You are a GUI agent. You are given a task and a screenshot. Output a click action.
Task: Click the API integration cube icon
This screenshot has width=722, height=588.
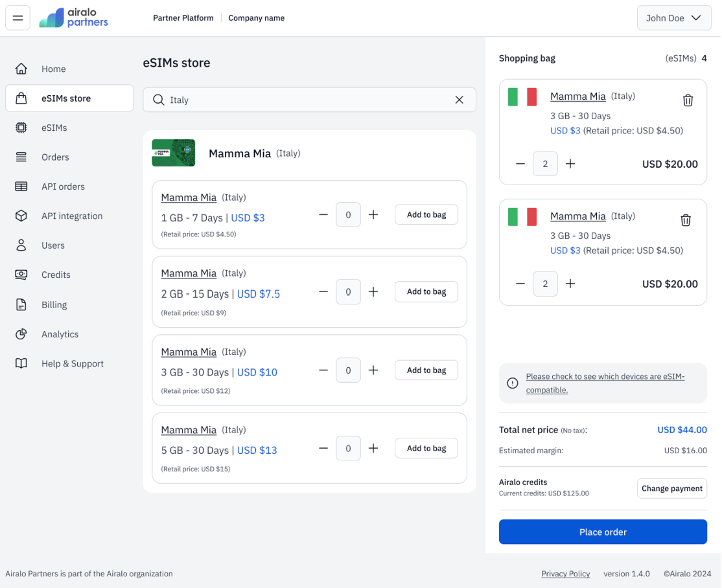coord(21,216)
